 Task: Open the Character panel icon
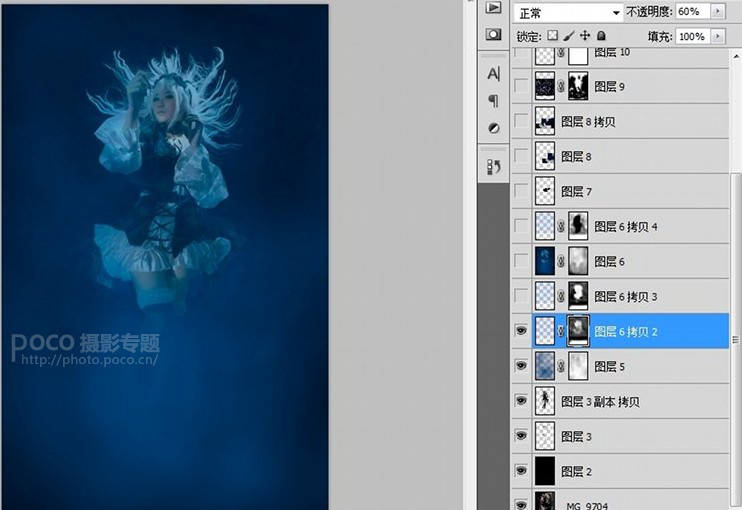click(493, 74)
